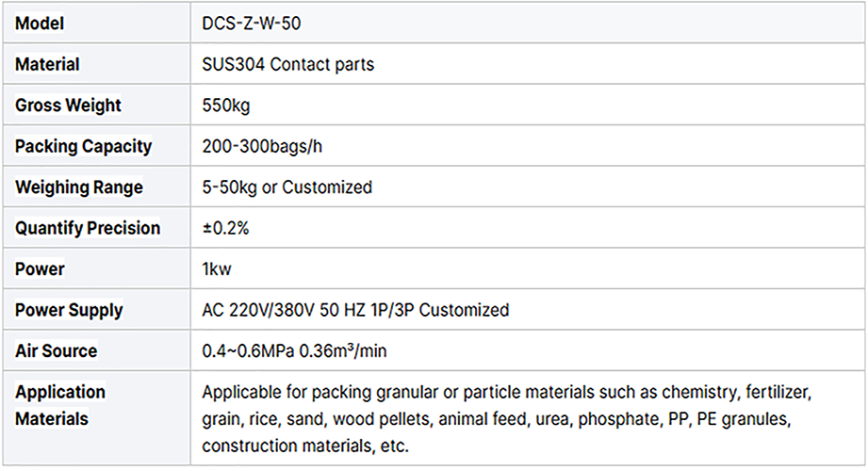The image size is (868, 471).
Task: Click the Weighing Range label
Action: [x=79, y=187]
